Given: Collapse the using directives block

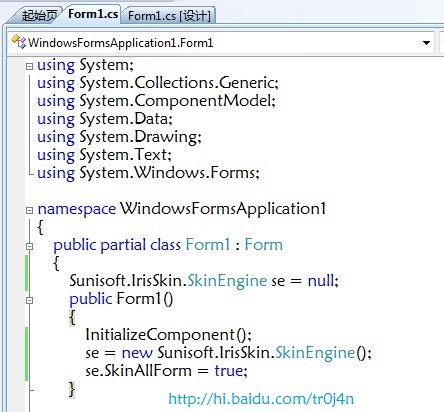Looking at the screenshot, I should click(x=30, y=66).
